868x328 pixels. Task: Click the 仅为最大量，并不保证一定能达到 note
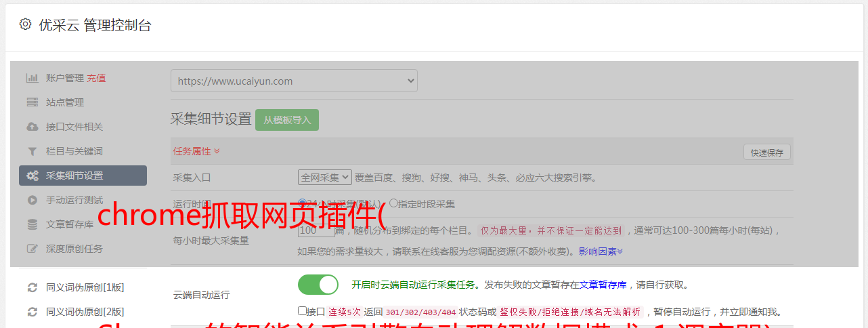click(x=552, y=230)
